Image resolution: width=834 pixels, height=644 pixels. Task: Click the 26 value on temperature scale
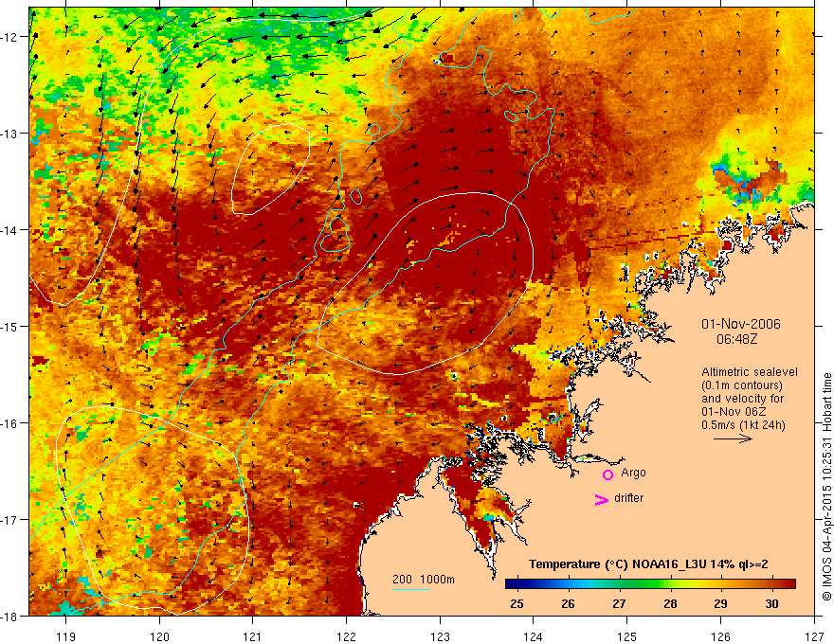point(568,603)
